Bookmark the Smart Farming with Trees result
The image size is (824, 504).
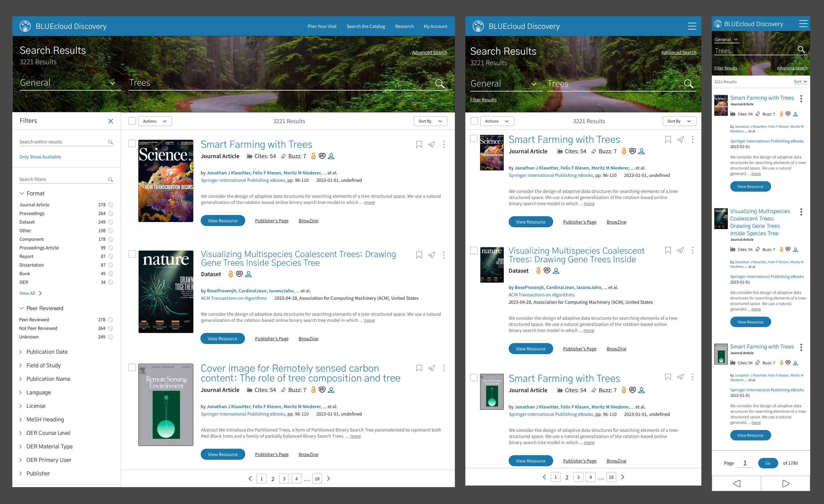click(419, 144)
